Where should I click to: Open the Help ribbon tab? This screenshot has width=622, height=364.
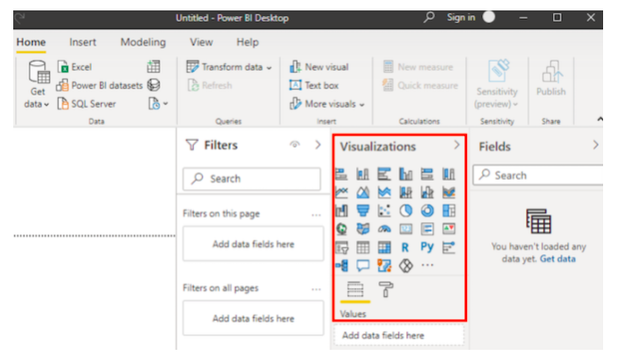(248, 43)
